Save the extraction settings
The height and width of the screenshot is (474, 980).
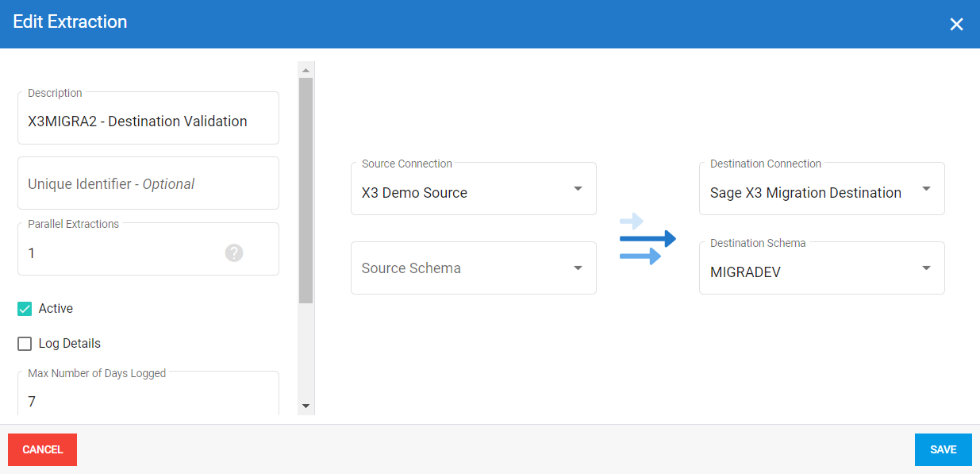point(943,449)
